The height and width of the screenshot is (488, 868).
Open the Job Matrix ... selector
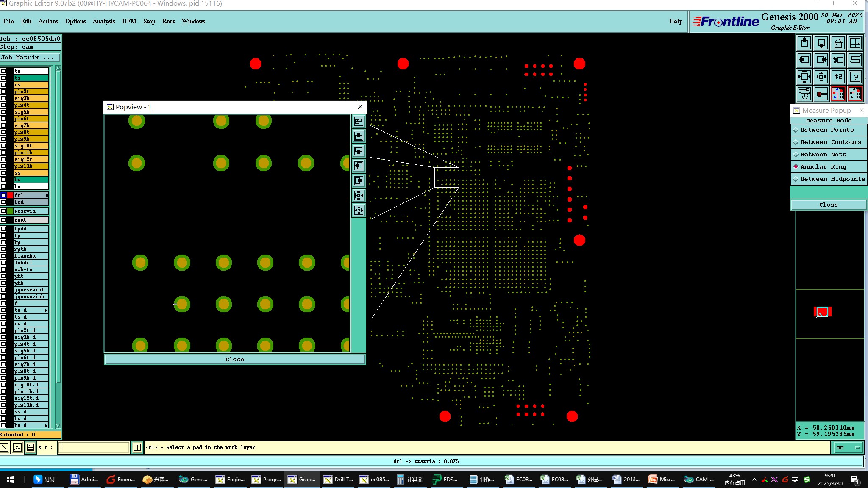click(x=30, y=58)
